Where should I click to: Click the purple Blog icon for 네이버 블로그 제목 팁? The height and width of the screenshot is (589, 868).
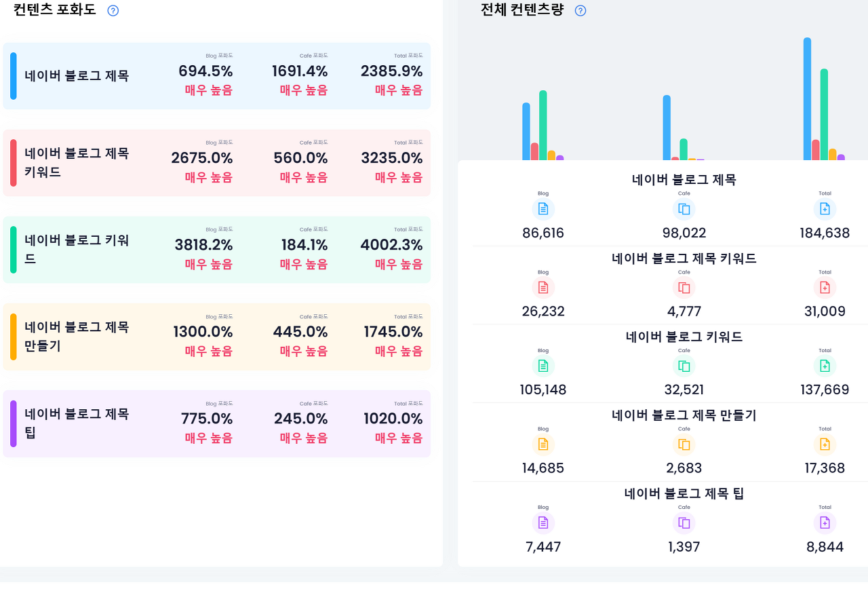coord(543,522)
